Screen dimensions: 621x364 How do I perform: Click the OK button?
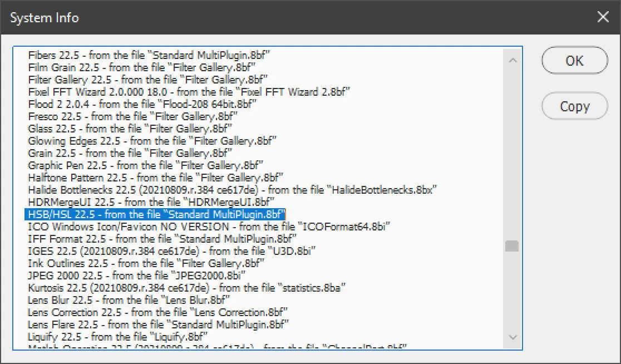pyautogui.click(x=574, y=61)
